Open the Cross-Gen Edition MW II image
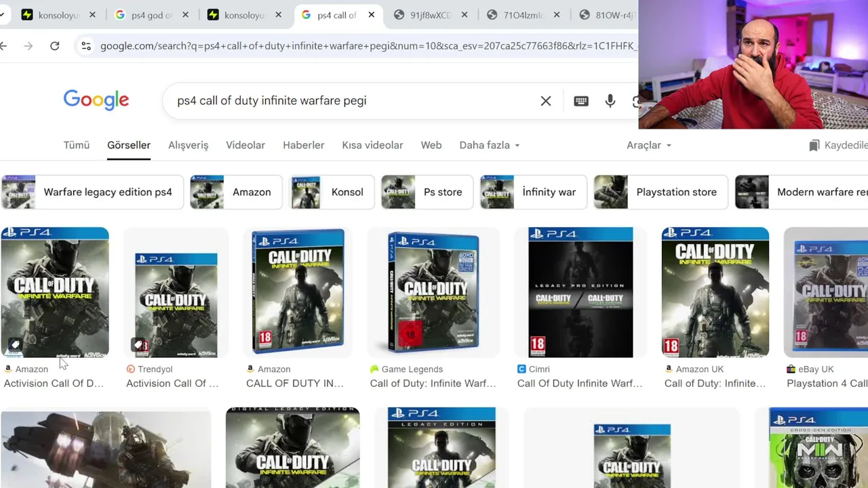 coord(818,447)
